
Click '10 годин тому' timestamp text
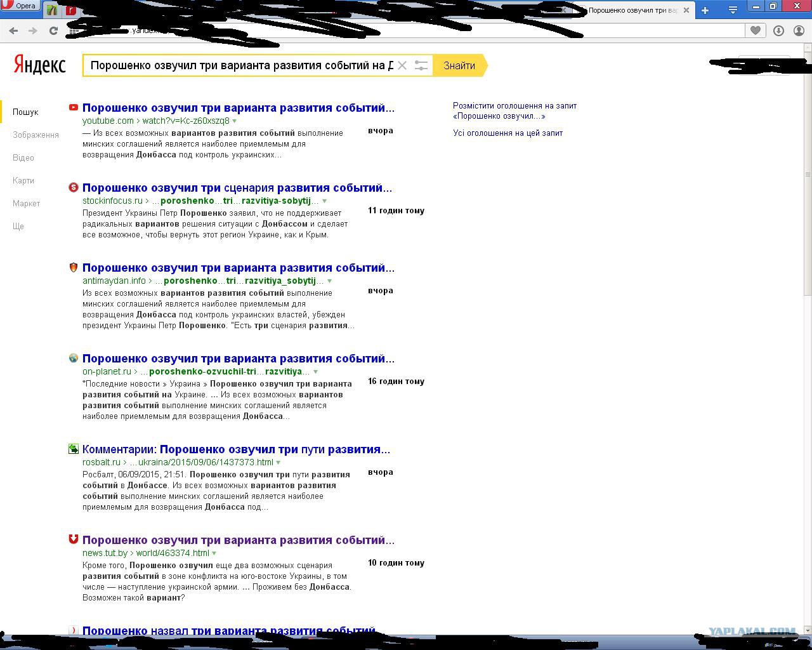[396, 563]
